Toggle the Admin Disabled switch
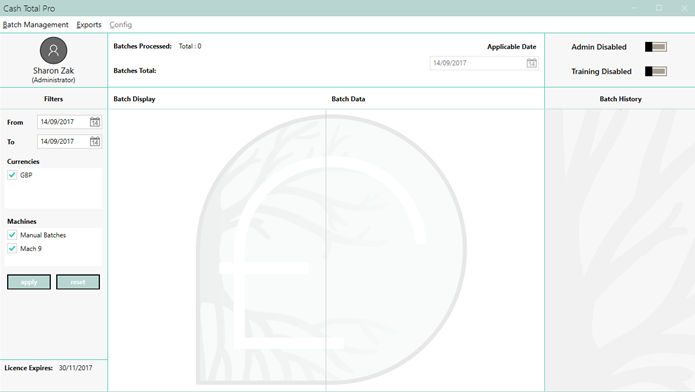This screenshot has height=392, width=695. coord(656,47)
